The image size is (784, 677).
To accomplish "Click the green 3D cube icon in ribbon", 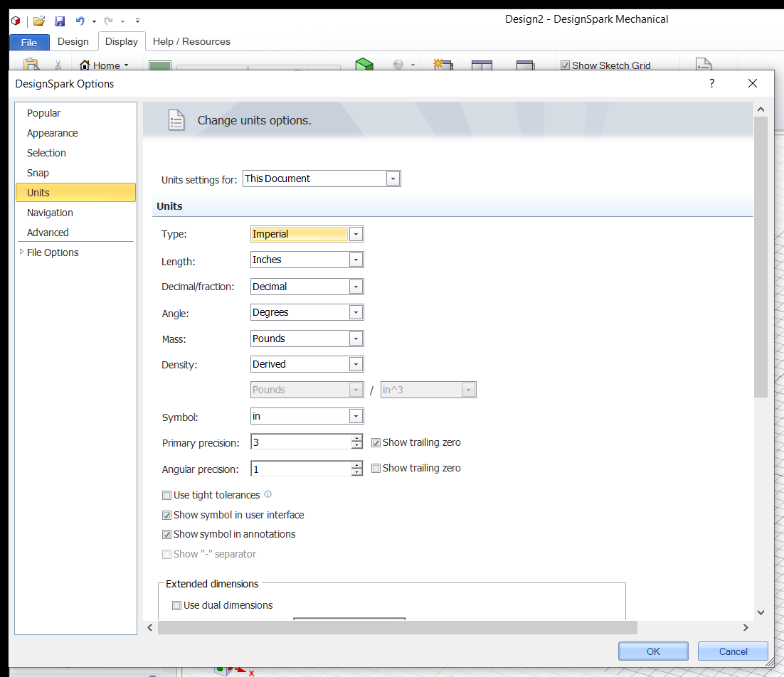I will click(x=364, y=65).
